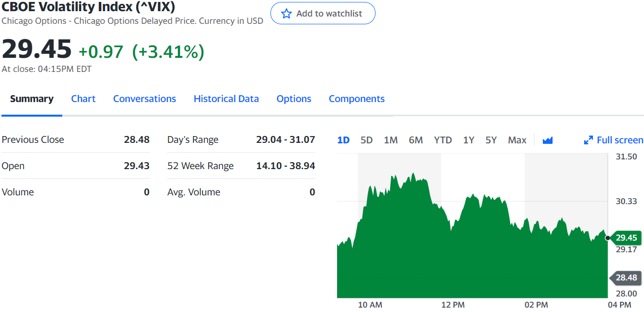Screen dimensions: 644x312
Task: Click the Chicago Options Delayed Price subtitle
Action: [x=132, y=21]
